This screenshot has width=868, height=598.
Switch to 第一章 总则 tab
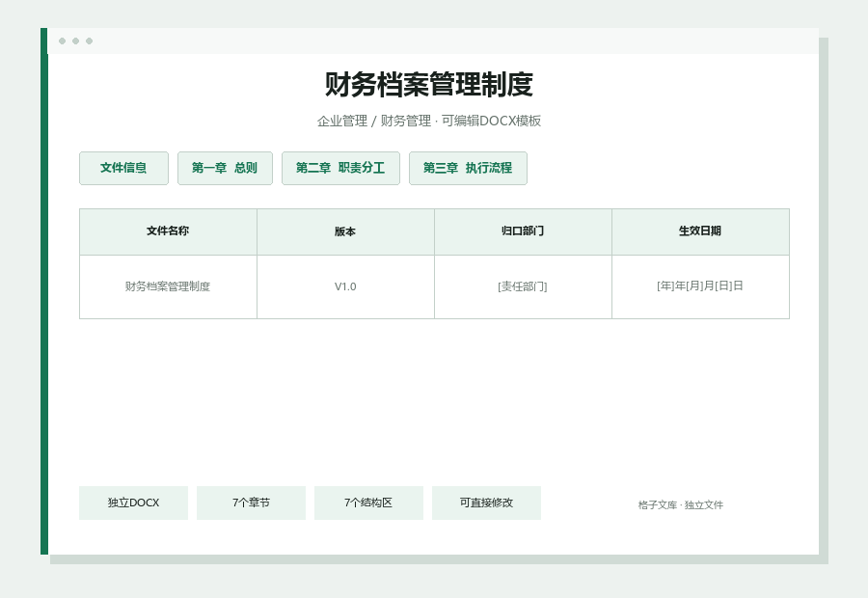coord(225,168)
